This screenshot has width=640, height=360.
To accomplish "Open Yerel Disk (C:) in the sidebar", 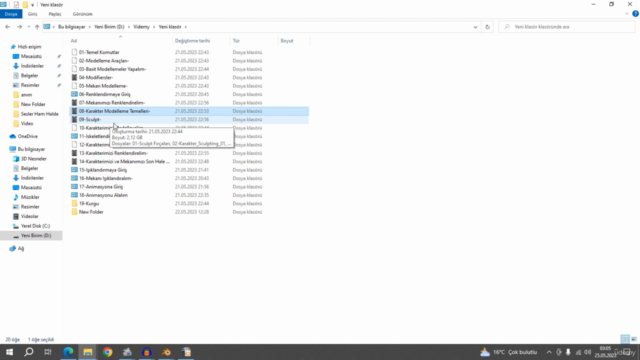I will click(35, 226).
